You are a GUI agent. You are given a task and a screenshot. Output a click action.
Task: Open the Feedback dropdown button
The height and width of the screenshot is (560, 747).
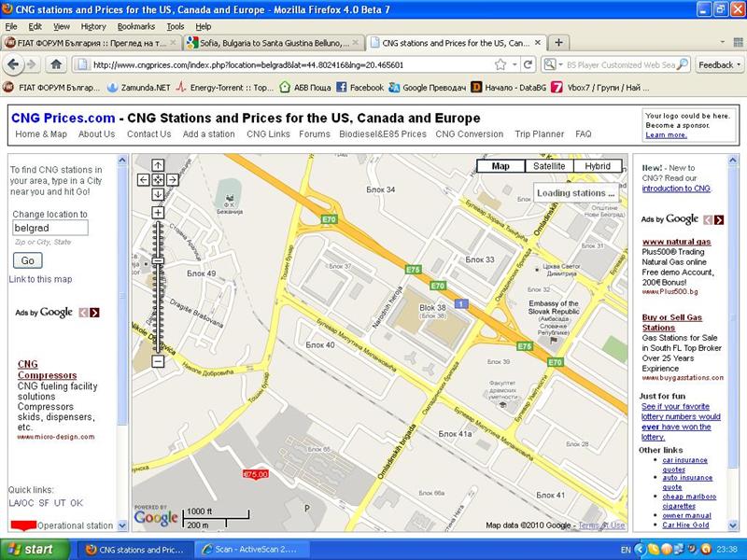(x=720, y=64)
